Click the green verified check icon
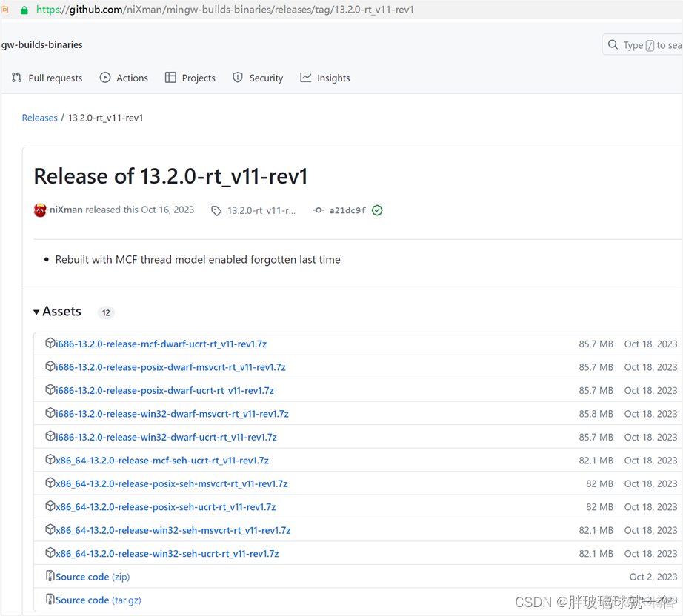Screen dimensions: 683x616 click(377, 210)
